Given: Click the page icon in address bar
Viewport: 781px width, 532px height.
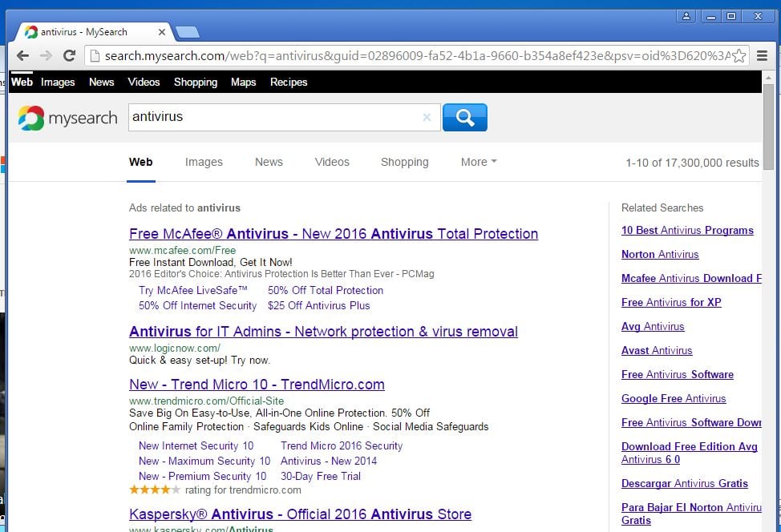Looking at the screenshot, I should [94, 56].
